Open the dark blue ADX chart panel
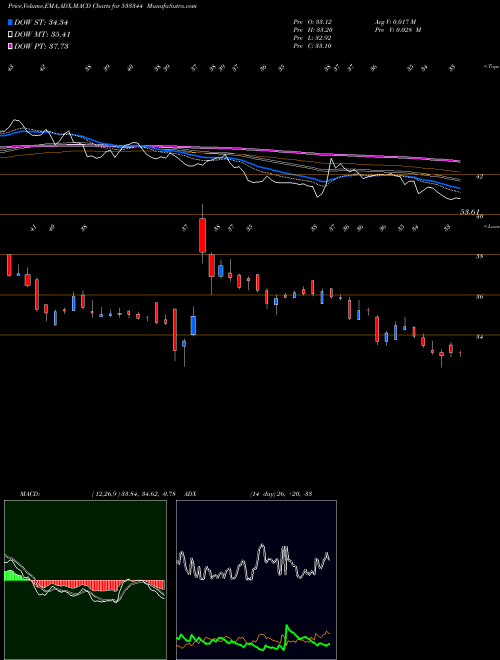This screenshot has height=660, width=500. pyautogui.click(x=256, y=580)
